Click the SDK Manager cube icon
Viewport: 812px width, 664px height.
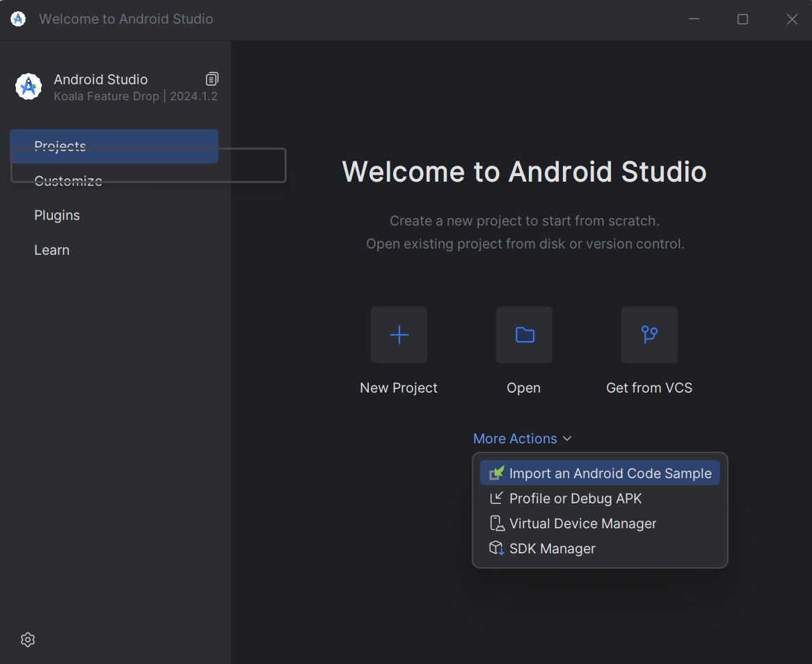point(496,548)
